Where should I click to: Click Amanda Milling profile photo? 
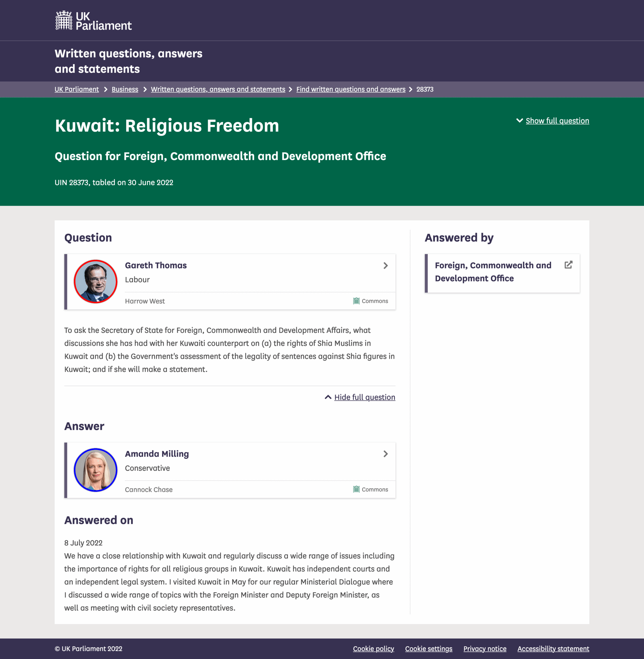pyautogui.click(x=96, y=470)
